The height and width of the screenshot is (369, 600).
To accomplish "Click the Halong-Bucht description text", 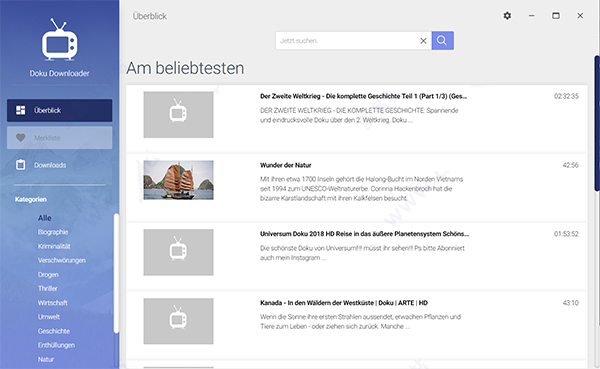I will [x=362, y=189].
